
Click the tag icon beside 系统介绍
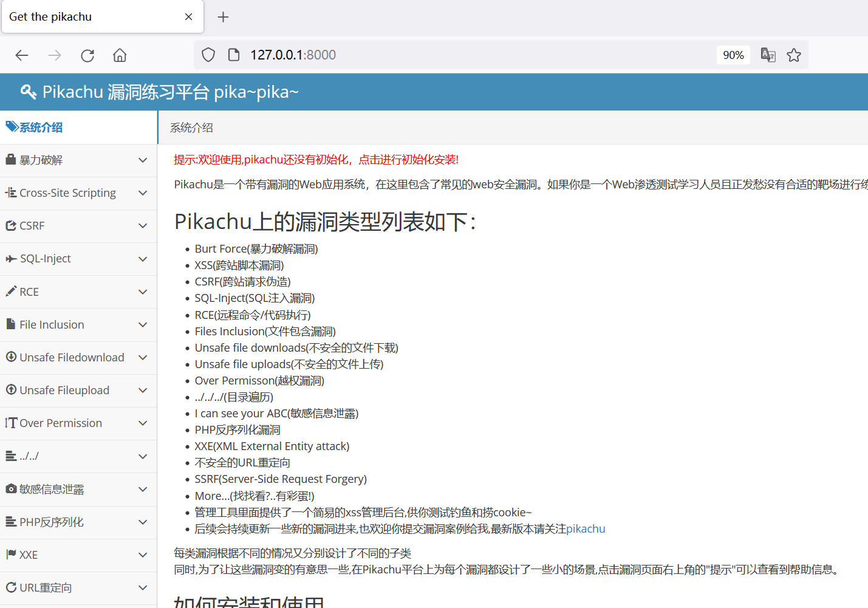click(12, 126)
